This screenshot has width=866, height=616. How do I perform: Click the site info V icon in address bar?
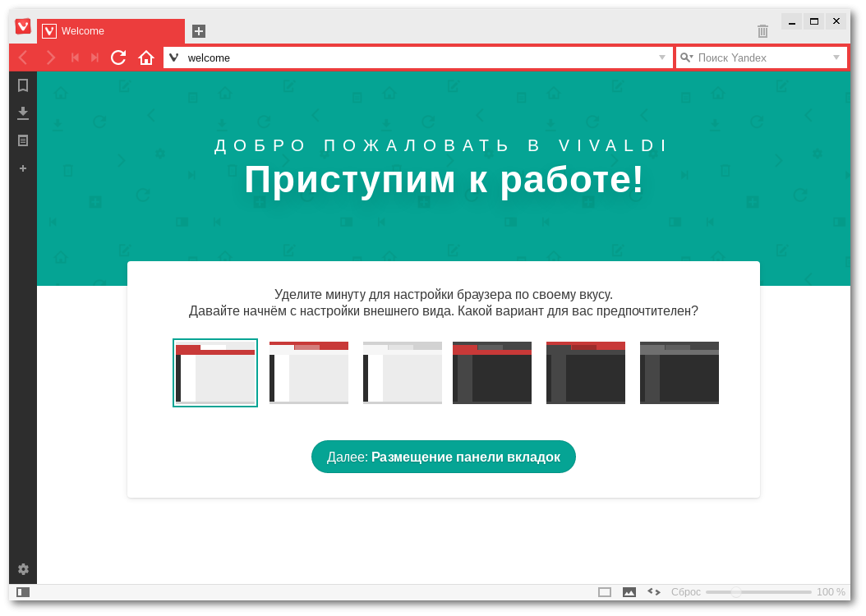174,57
